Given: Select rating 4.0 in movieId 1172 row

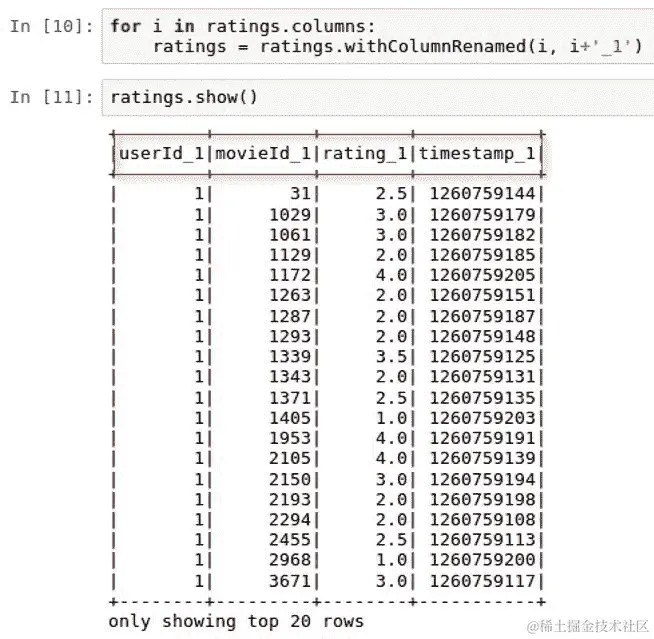Looking at the screenshot, I should pos(391,275).
